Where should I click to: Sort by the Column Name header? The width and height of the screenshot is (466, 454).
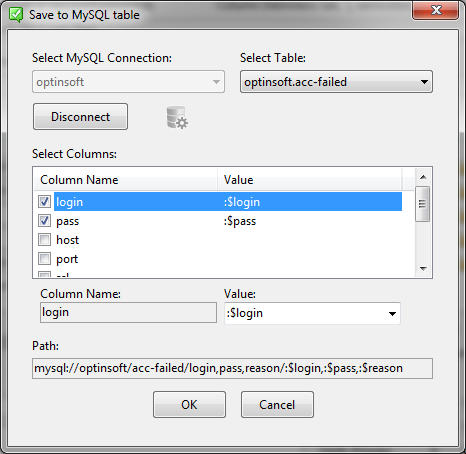point(126,180)
